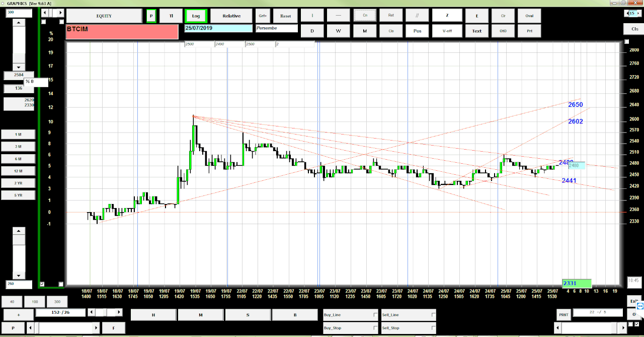The height and width of the screenshot is (337, 644).
Task: Toggle the checked box below the O button
Action: [x=637, y=323]
